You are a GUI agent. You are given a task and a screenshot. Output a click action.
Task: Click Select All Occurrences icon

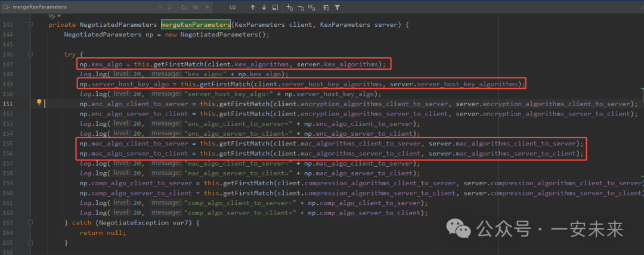click(x=312, y=8)
